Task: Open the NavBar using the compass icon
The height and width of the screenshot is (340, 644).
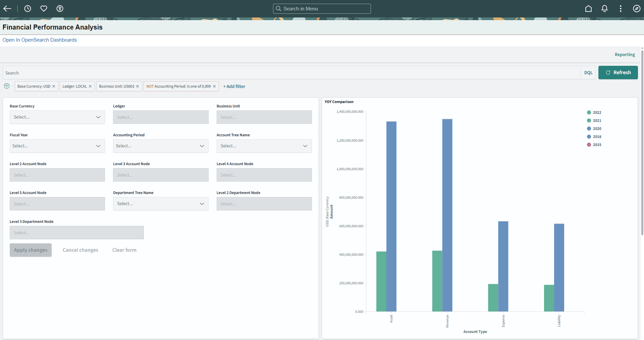Action: [637, 8]
